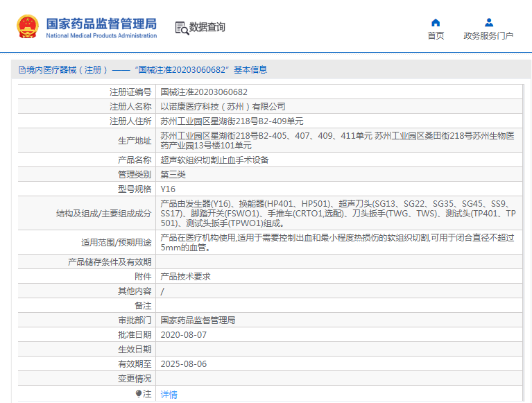Viewport: 532px width, 403px height.
Task: Click the 注册证编号 row label
Action: 130,92
